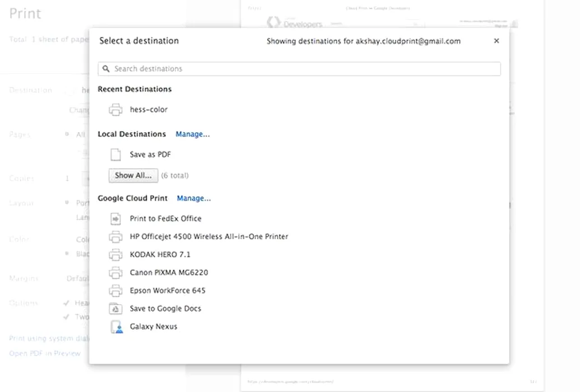Screen dimensions: 580x392
Task: Click the (6 total) count text
Action: 175,175
